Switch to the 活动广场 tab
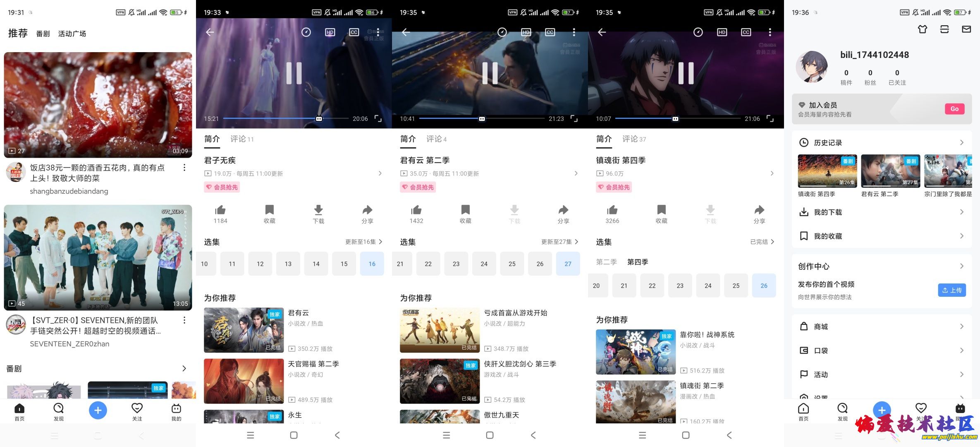The height and width of the screenshot is (447, 980). pos(72,34)
